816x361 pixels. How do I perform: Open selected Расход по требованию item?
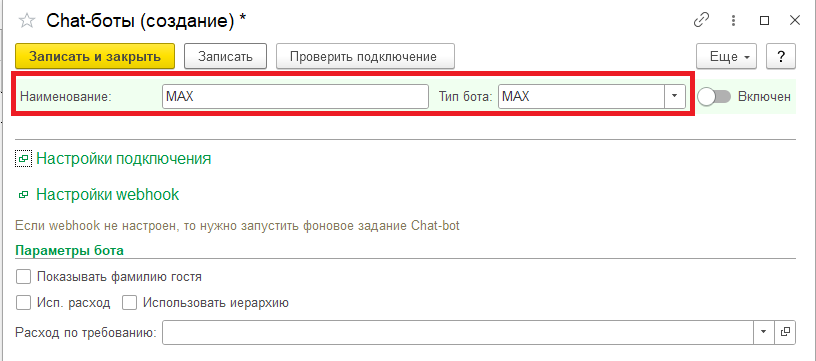click(785, 332)
